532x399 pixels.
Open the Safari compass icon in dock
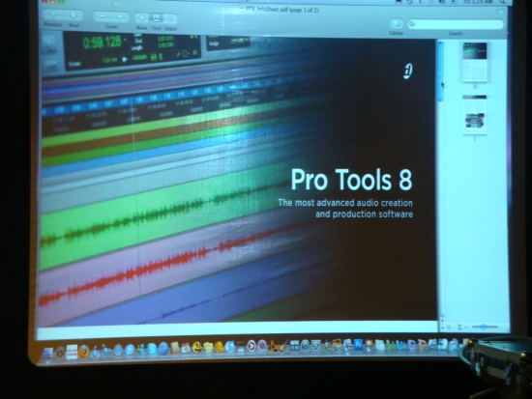(118, 350)
